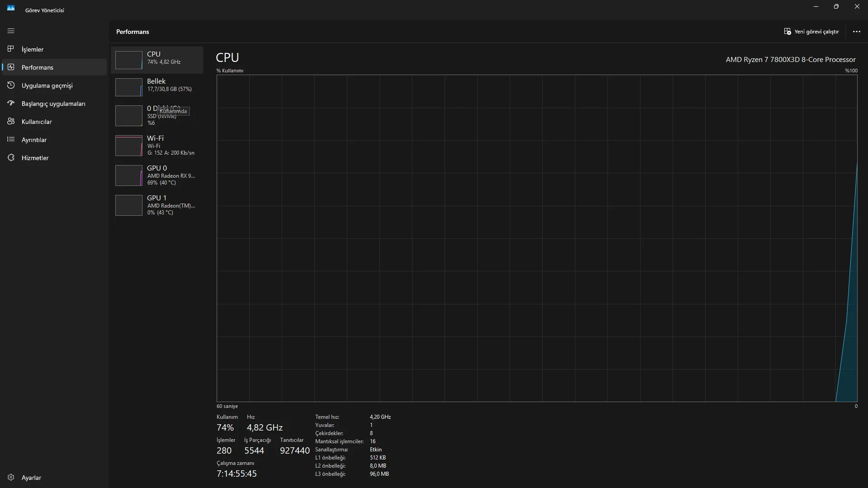
Task: Click the 4,82 GHz speed value
Action: tap(265, 427)
